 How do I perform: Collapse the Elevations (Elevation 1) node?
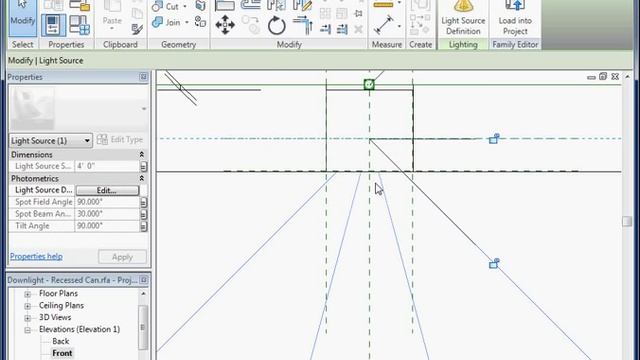(x=27, y=330)
